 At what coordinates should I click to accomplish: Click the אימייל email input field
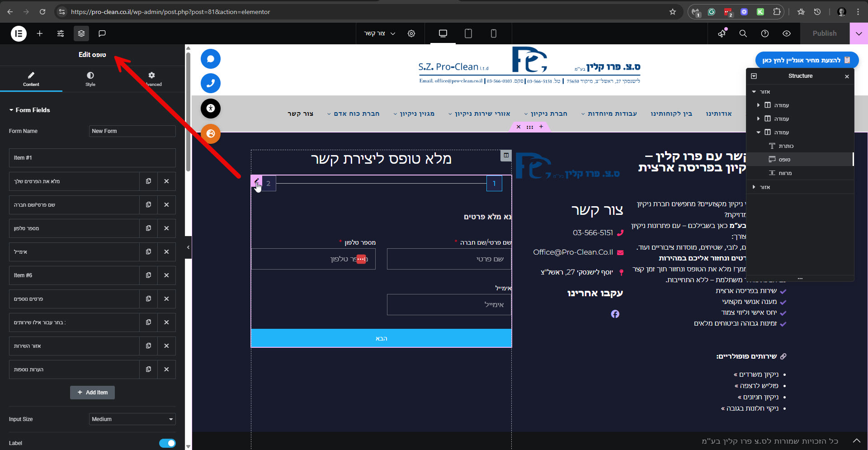point(449,305)
